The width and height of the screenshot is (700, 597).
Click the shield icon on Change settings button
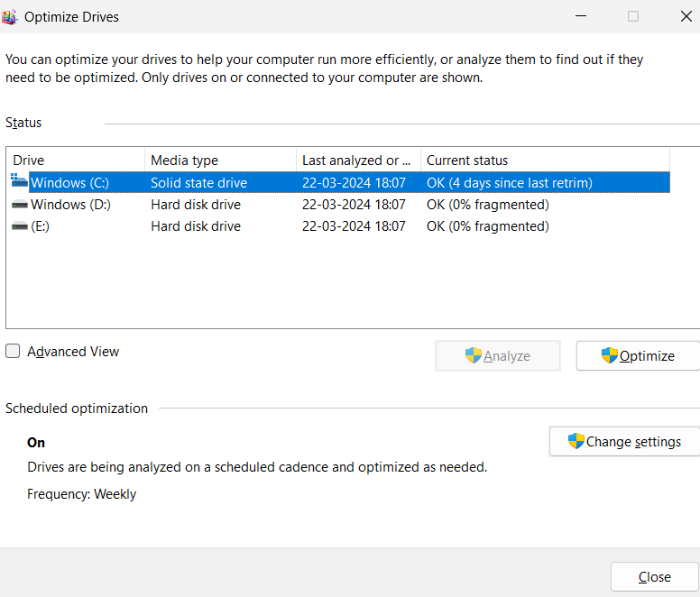(576, 441)
